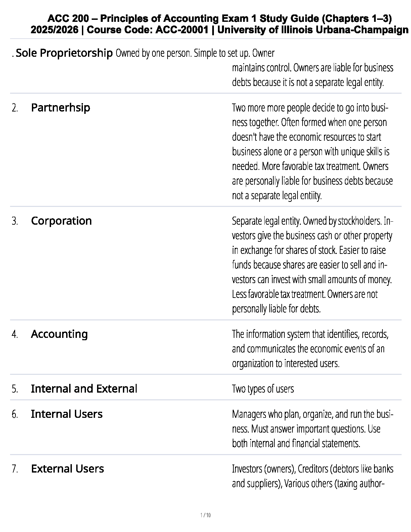411x532 pixels.
Task: Click the page number 1 / 10
Action: pyautogui.click(x=205, y=515)
